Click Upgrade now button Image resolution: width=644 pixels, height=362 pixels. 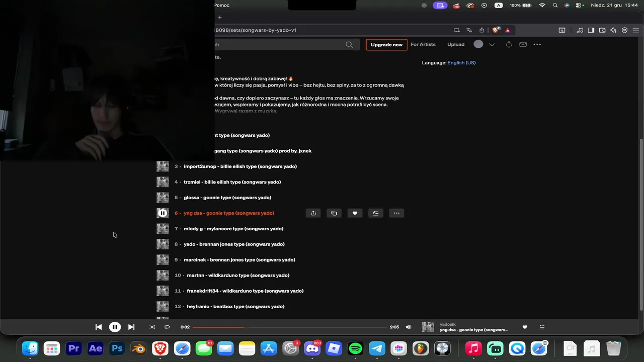click(x=386, y=44)
